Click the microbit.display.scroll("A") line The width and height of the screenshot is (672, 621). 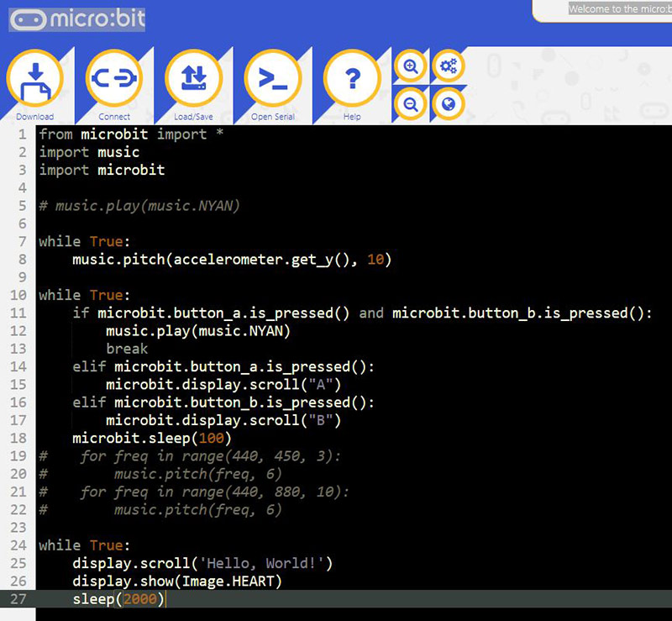223,385
